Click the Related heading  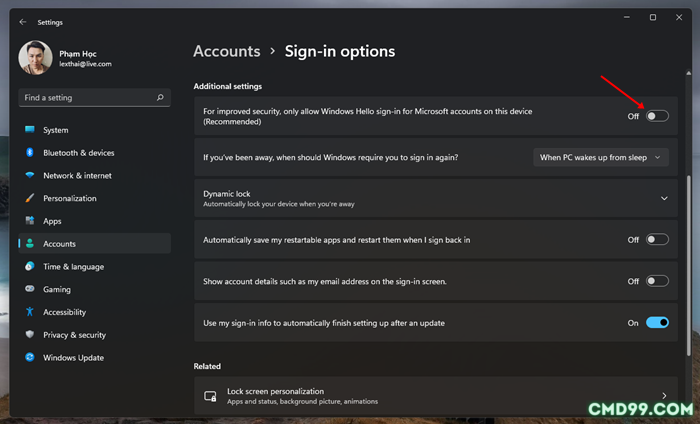coord(207,366)
